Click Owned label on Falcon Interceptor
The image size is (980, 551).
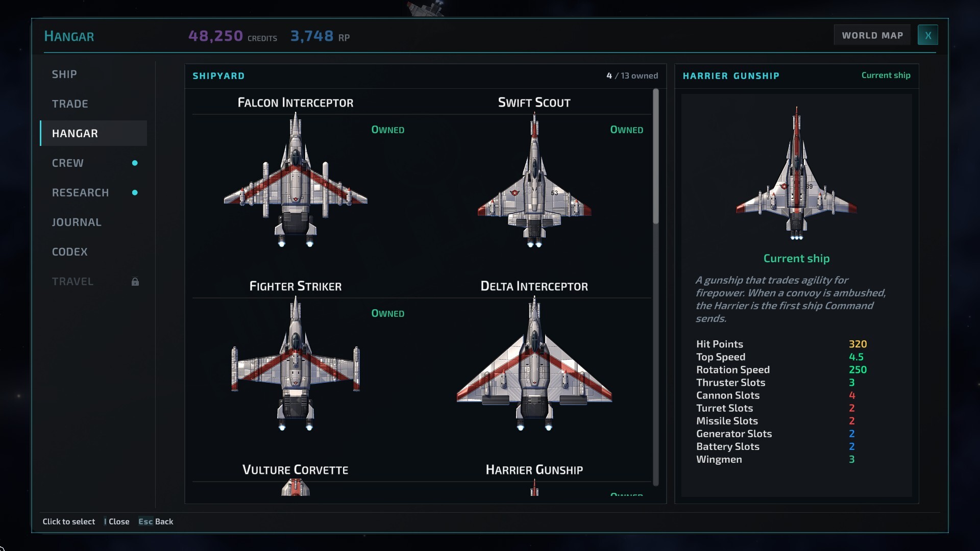(x=388, y=130)
